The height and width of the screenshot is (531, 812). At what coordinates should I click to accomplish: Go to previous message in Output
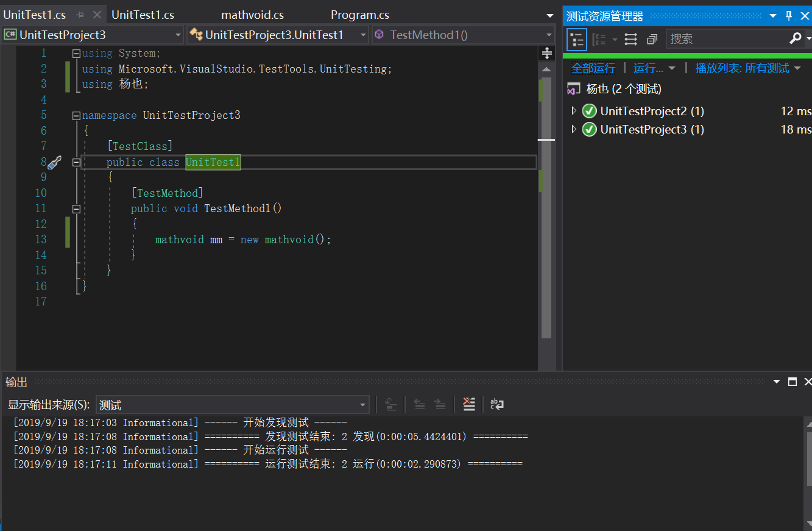point(419,404)
